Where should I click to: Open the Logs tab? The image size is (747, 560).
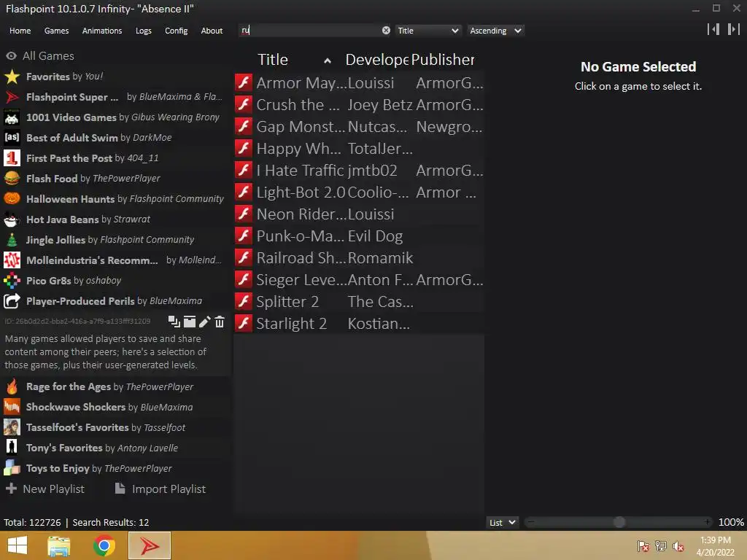pyautogui.click(x=144, y=31)
